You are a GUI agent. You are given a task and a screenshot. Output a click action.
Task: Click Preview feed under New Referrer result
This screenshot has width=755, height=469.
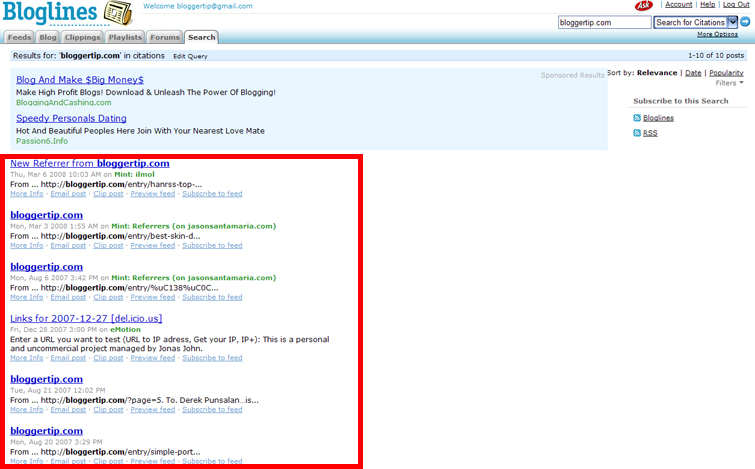tap(153, 194)
